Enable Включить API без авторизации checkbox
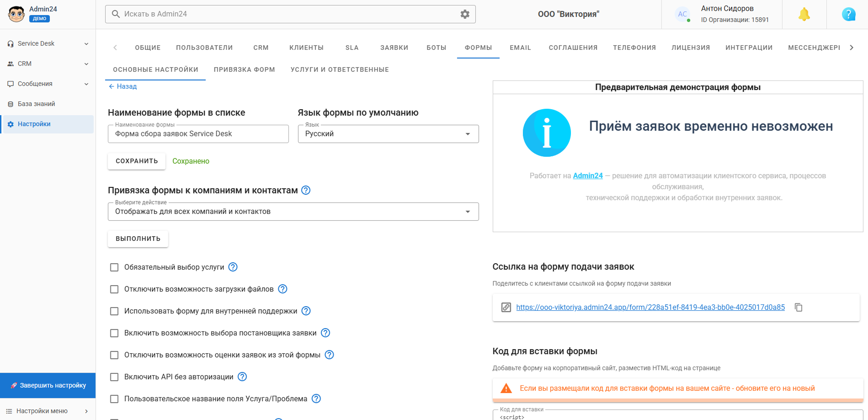Screen dimensions: 868x420 click(114, 377)
